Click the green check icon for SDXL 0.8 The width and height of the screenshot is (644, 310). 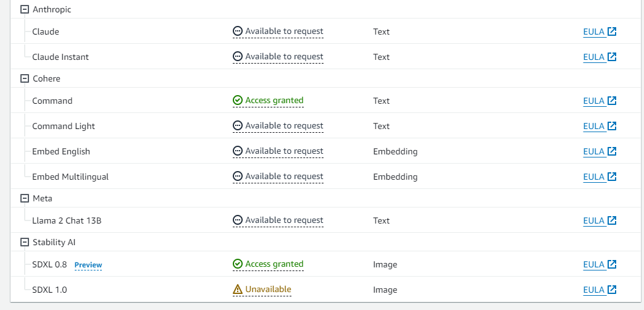point(238,264)
